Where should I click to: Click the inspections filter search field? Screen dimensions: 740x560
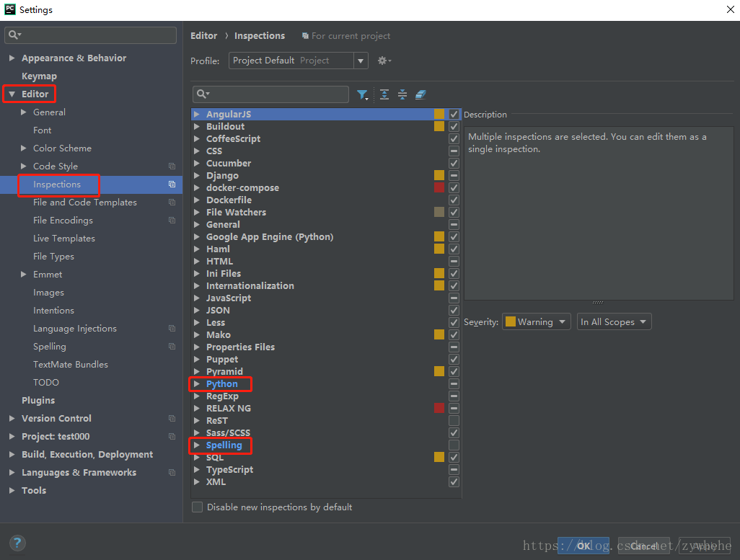pyautogui.click(x=271, y=94)
